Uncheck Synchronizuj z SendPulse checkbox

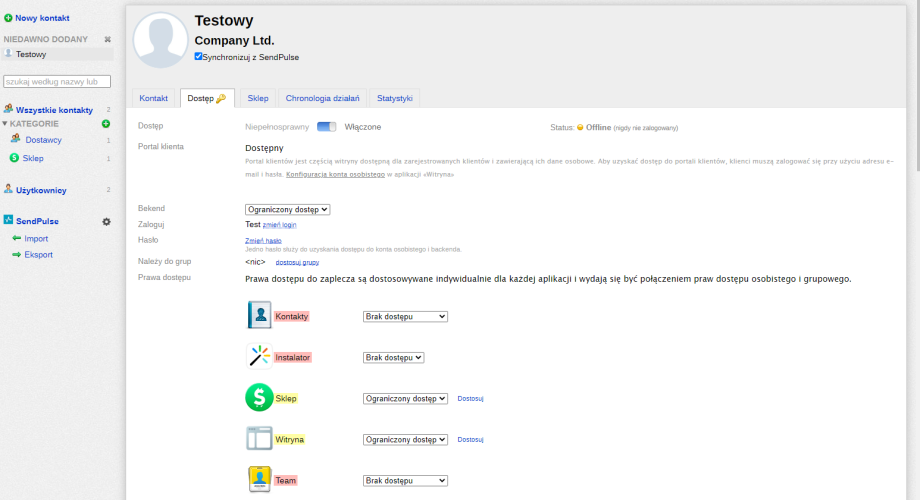(x=199, y=57)
